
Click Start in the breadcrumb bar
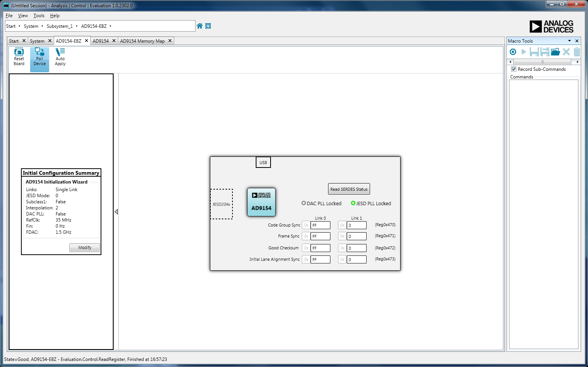[x=11, y=26]
